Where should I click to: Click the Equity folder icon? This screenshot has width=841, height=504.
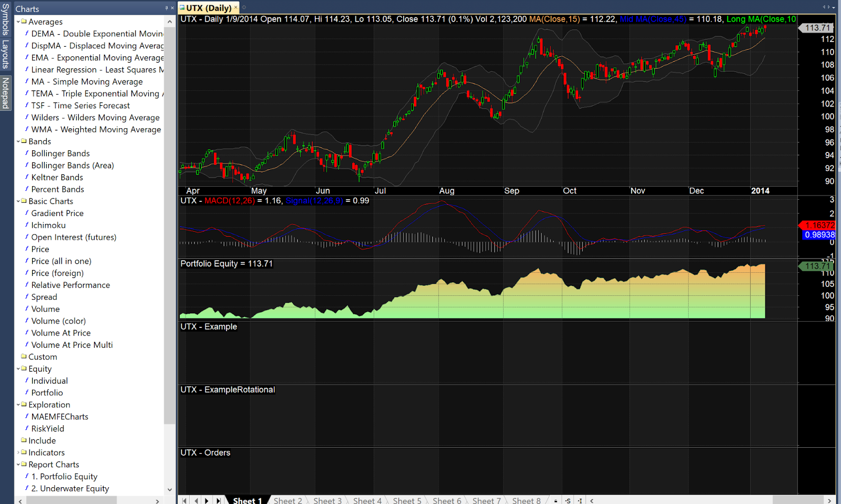[24, 368]
